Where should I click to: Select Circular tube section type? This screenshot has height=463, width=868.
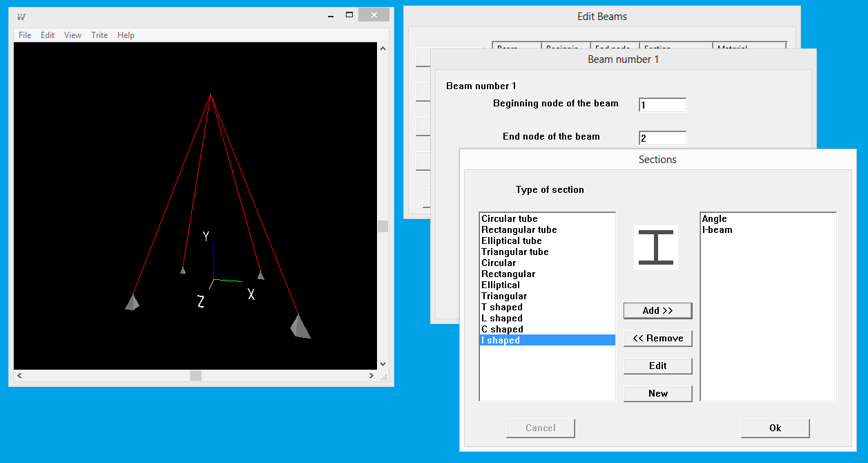[510, 219]
